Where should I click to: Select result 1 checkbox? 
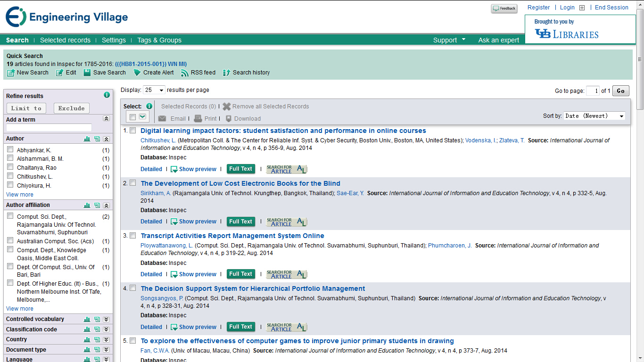coord(133,130)
